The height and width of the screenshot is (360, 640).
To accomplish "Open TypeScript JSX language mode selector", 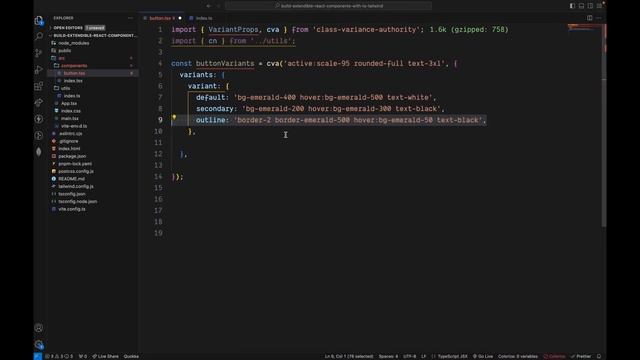I will pyautogui.click(x=452, y=356).
